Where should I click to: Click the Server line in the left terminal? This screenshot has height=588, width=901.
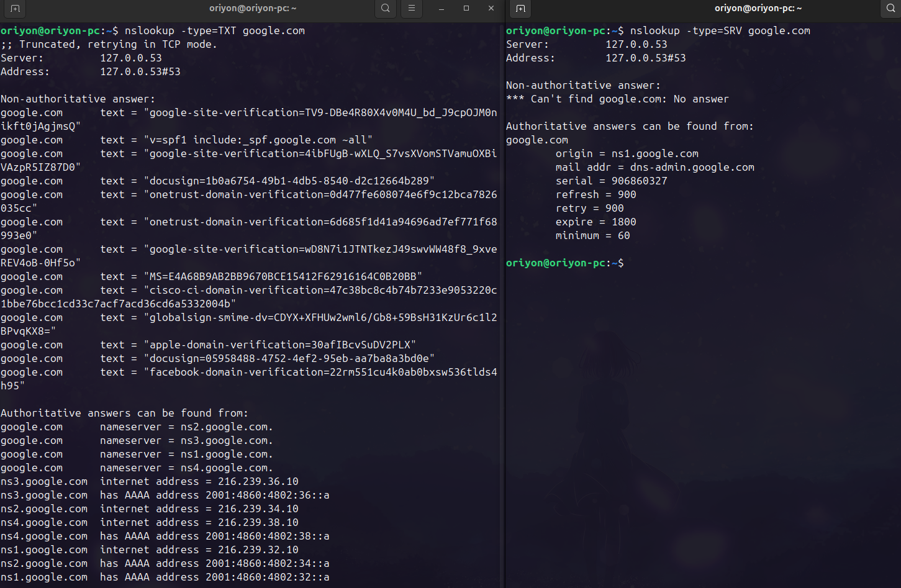81,58
